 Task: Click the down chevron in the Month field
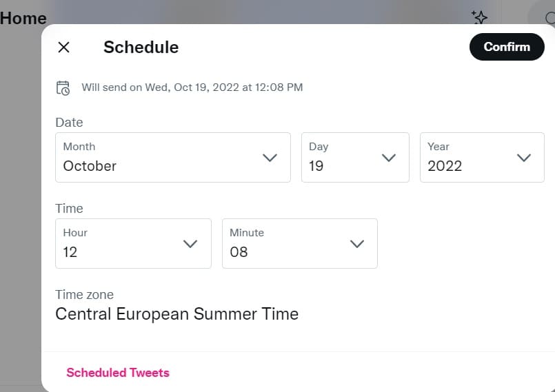(x=270, y=158)
